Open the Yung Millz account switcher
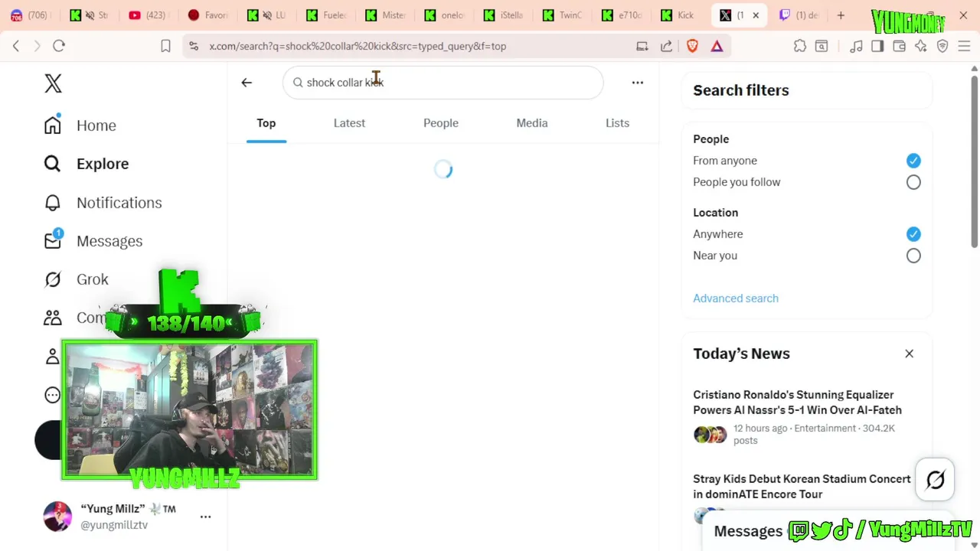 tap(128, 517)
